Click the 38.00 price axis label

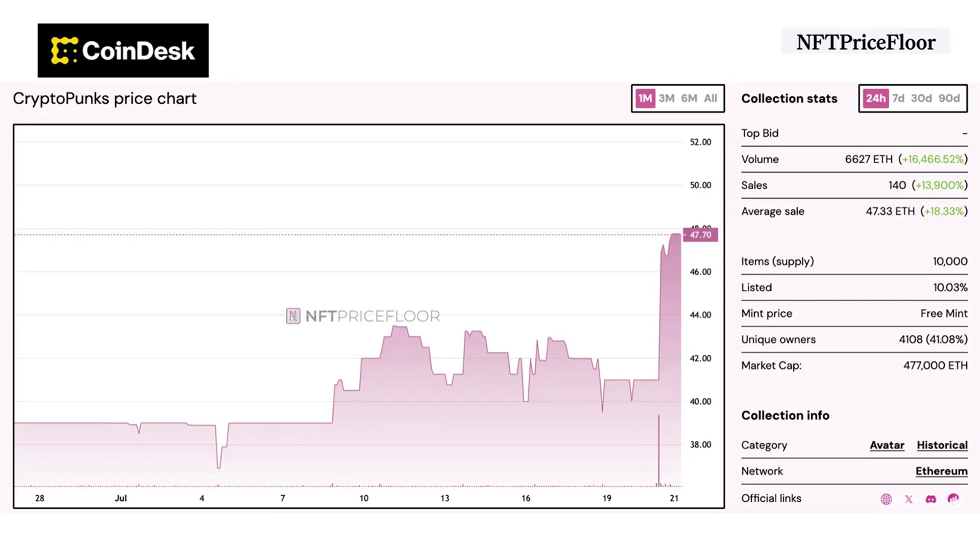coord(700,445)
